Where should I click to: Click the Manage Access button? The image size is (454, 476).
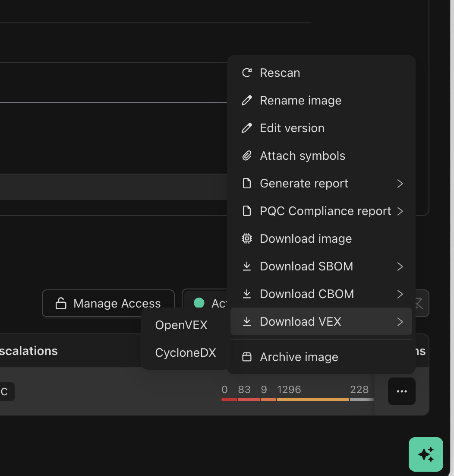[108, 303]
